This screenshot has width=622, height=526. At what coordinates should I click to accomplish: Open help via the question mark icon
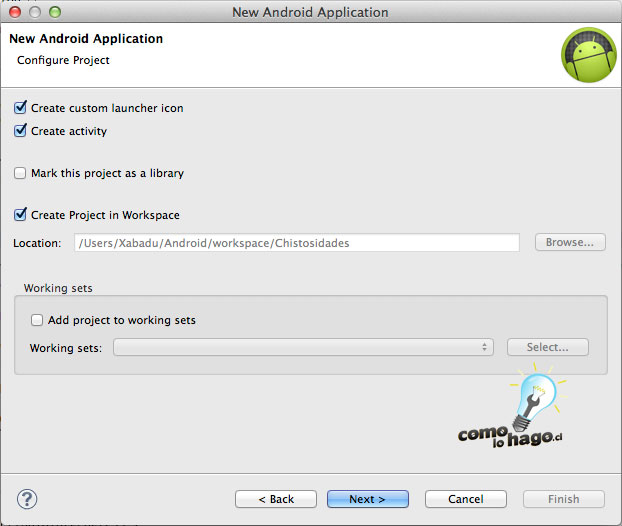27,499
